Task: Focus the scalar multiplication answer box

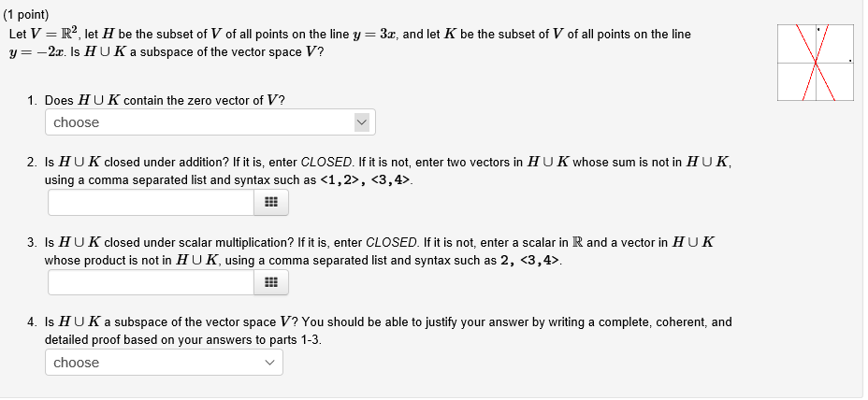Action: click(152, 282)
